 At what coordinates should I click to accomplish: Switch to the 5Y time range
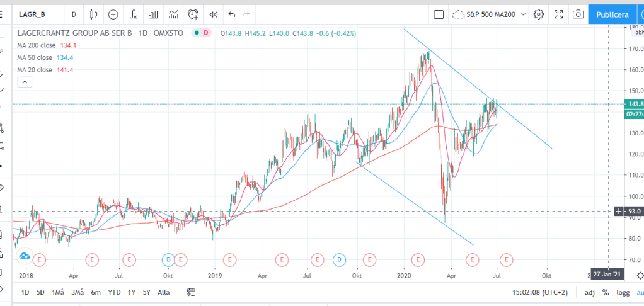[x=146, y=292]
